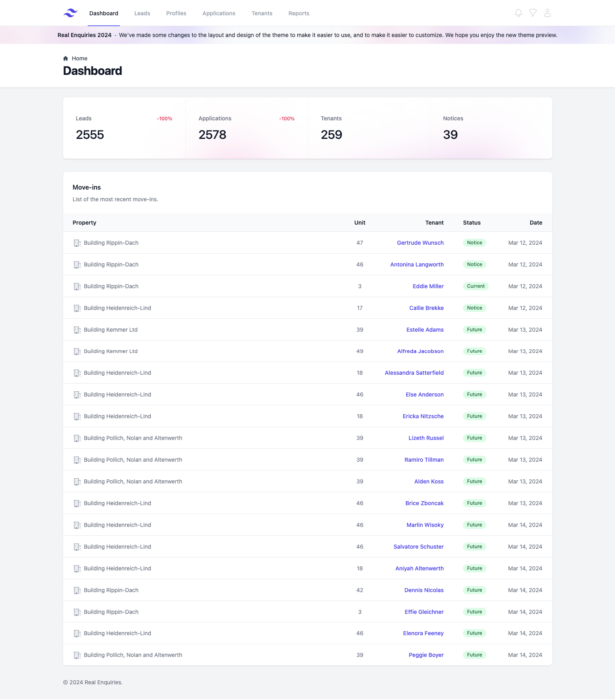
Task: Click the Callie Brekke tenant link
Action: (x=426, y=308)
